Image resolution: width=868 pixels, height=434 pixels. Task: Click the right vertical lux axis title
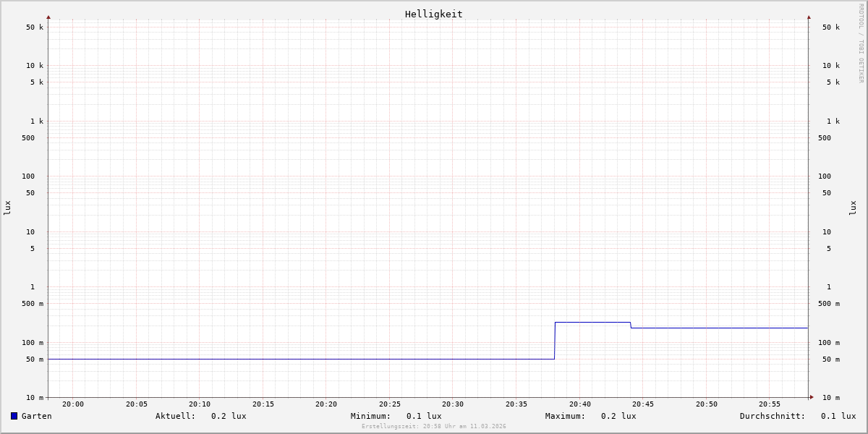click(853, 208)
